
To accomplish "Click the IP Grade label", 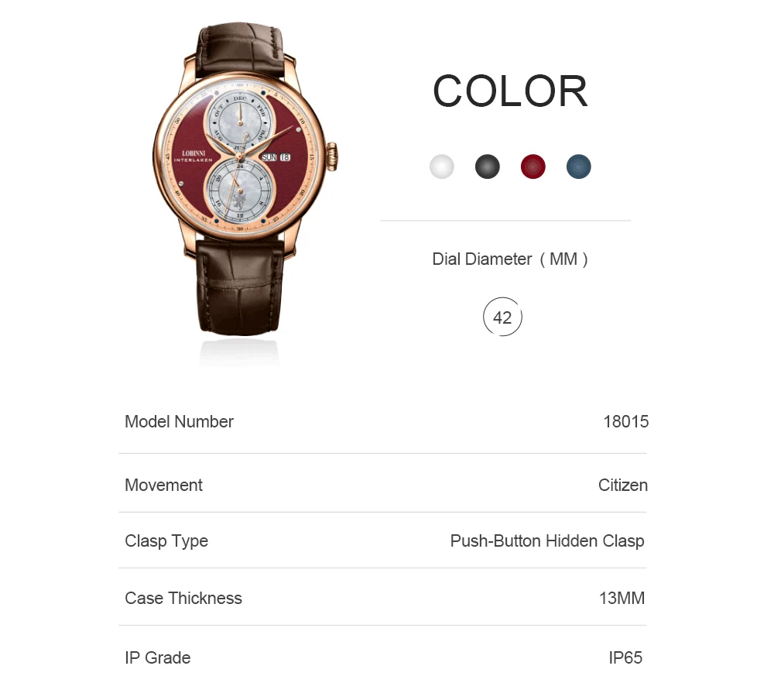I will [x=157, y=658].
